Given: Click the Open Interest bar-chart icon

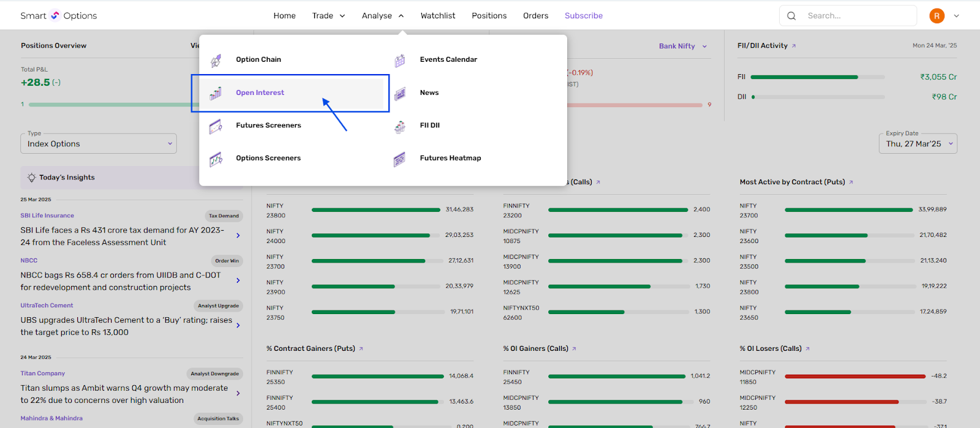Looking at the screenshot, I should click(216, 93).
